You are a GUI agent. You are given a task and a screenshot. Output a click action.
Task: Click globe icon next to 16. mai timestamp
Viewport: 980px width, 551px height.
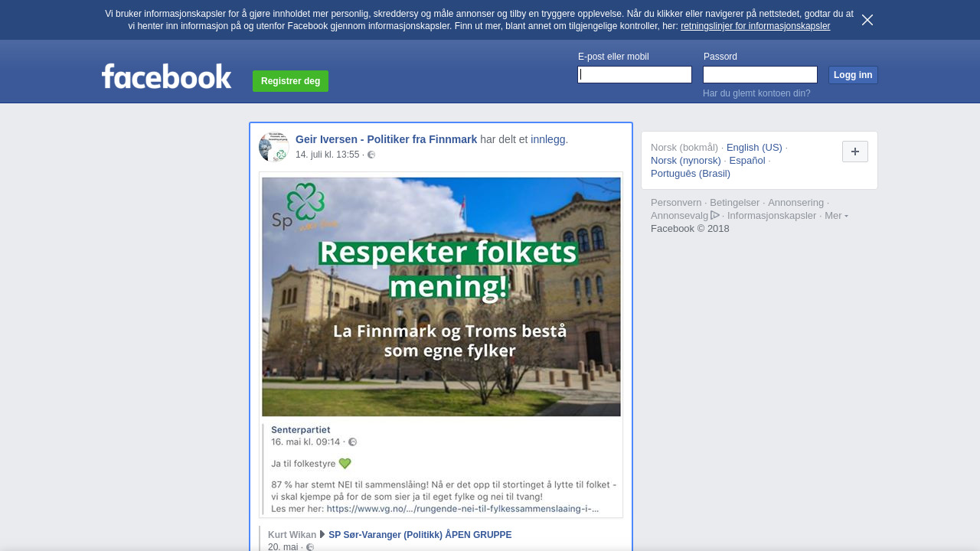[x=353, y=442]
